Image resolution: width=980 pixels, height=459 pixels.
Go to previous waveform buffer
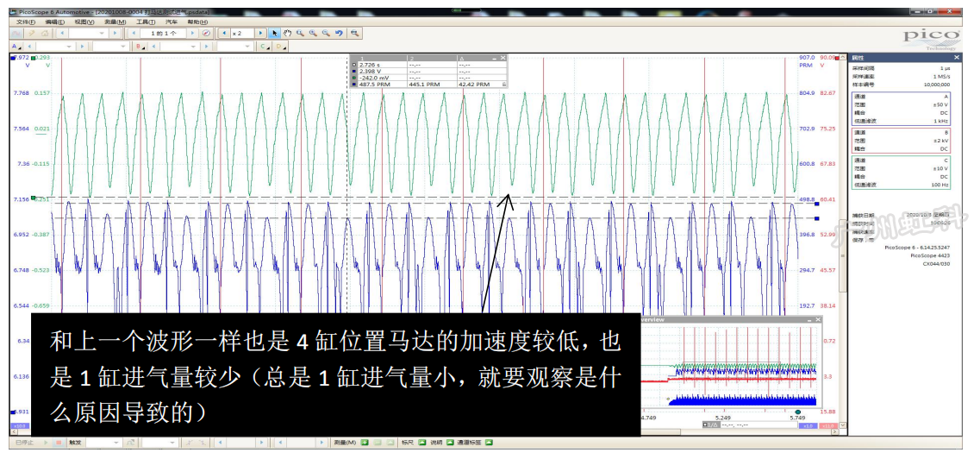134,33
